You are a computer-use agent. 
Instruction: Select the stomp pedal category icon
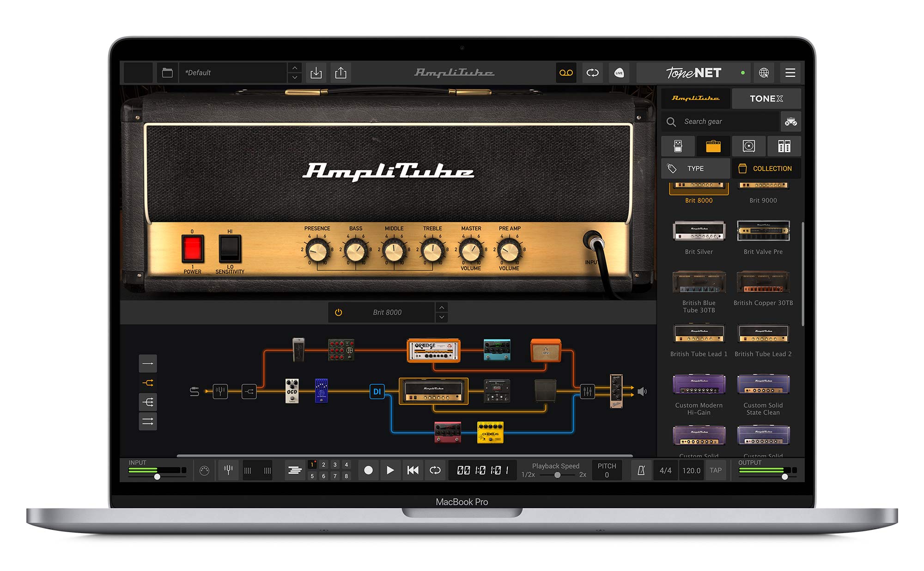pos(678,146)
